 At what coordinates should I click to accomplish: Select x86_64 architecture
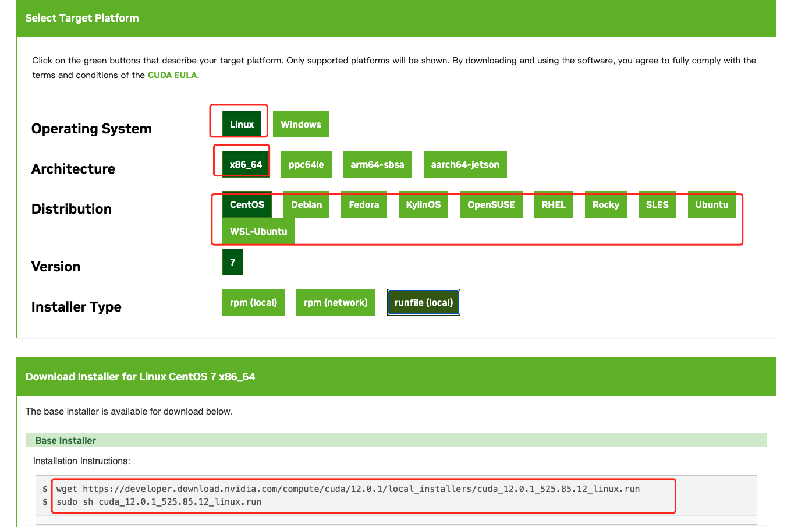coord(243,164)
